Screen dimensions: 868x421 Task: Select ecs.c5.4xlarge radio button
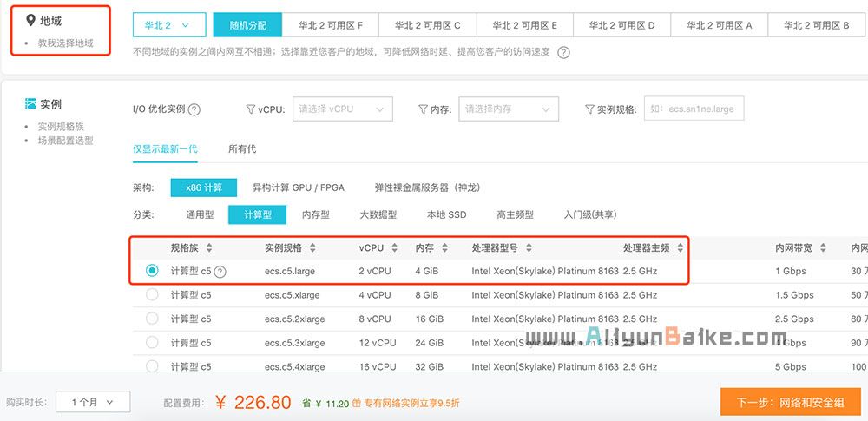click(152, 365)
